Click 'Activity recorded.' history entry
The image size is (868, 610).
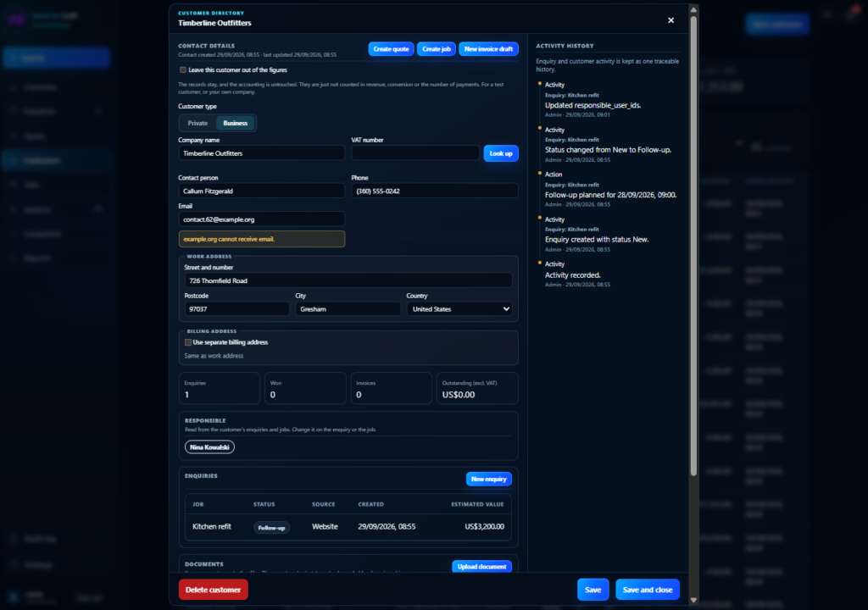coord(572,275)
